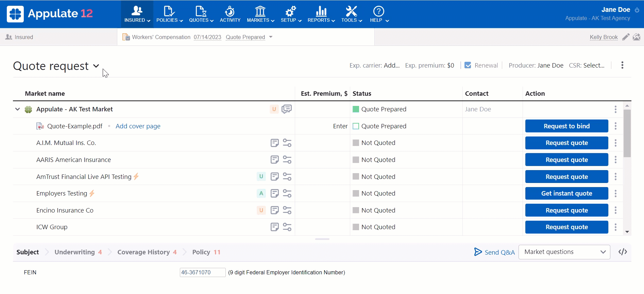This screenshot has width=644, height=294.
Task: Click the Enter premium cell for Quote-Example.pdf
Action: (340, 126)
